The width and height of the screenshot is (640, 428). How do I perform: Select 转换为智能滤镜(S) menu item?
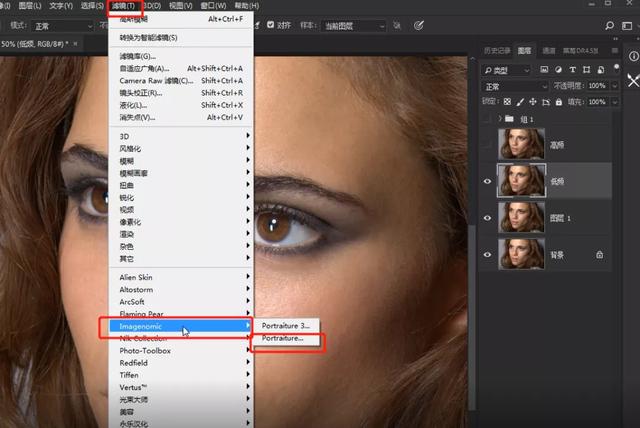tap(181, 38)
